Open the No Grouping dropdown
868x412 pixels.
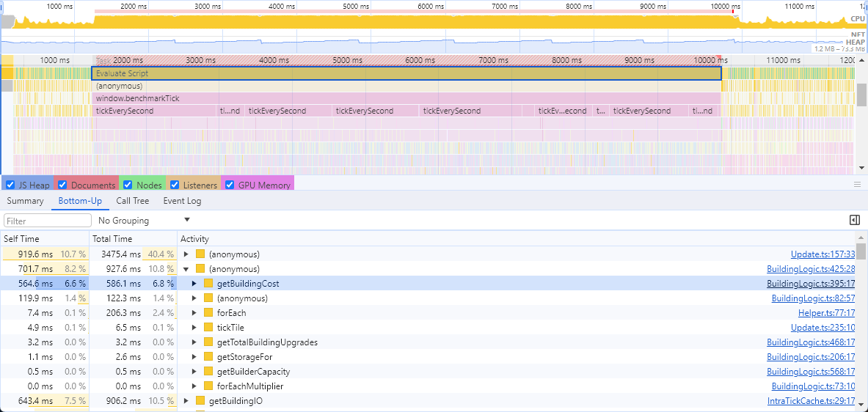coord(144,220)
